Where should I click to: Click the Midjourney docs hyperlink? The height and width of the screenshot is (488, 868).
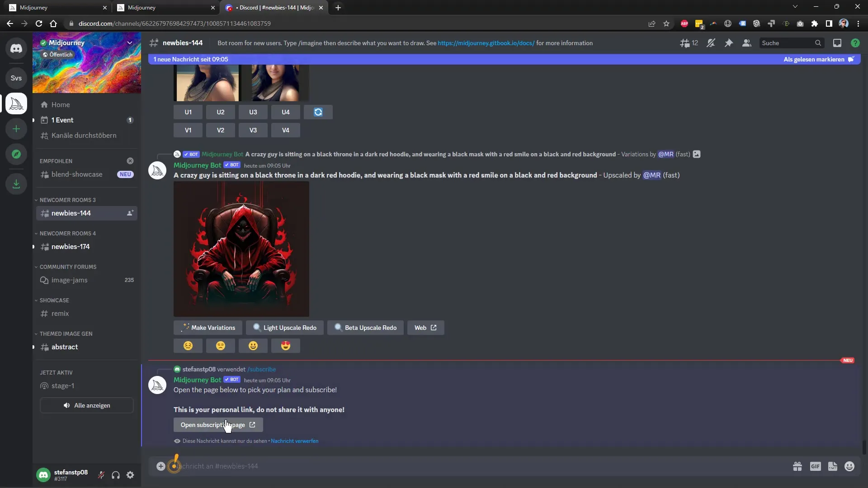coord(486,43)
